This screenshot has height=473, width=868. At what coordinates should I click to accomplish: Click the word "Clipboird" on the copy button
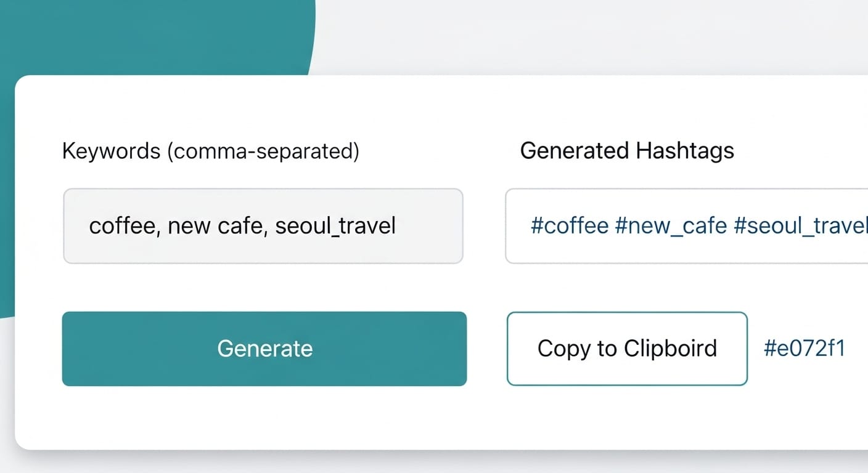[x=670, y=349]
